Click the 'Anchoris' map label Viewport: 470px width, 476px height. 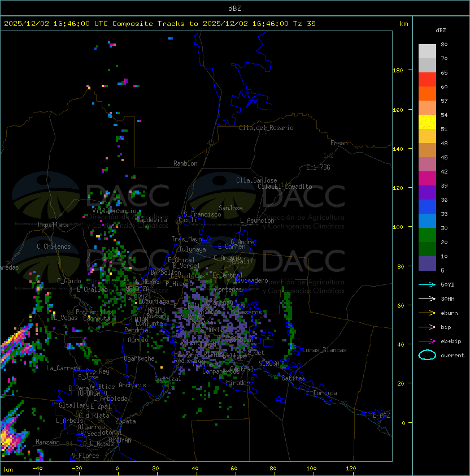coord(132,385)
